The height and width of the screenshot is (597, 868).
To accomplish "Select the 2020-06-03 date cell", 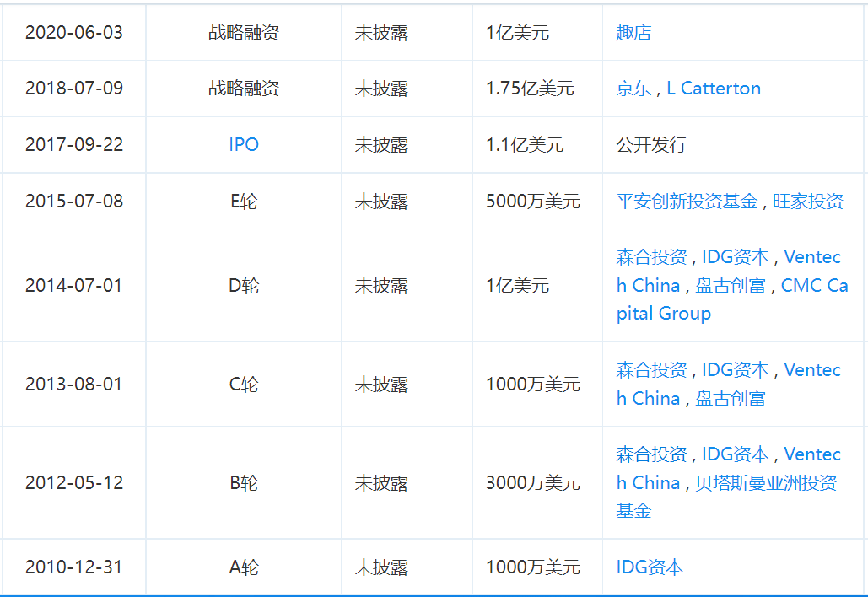I will pos(73,32).
